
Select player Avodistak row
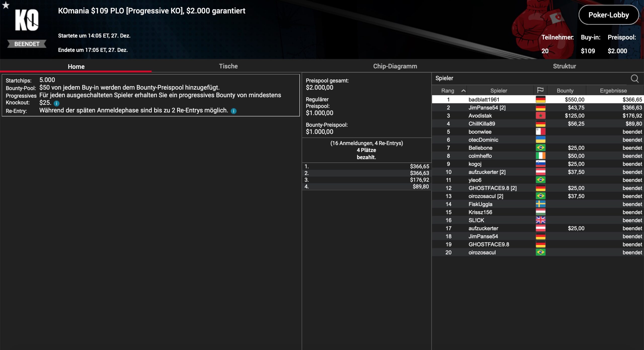click(480, 116)
